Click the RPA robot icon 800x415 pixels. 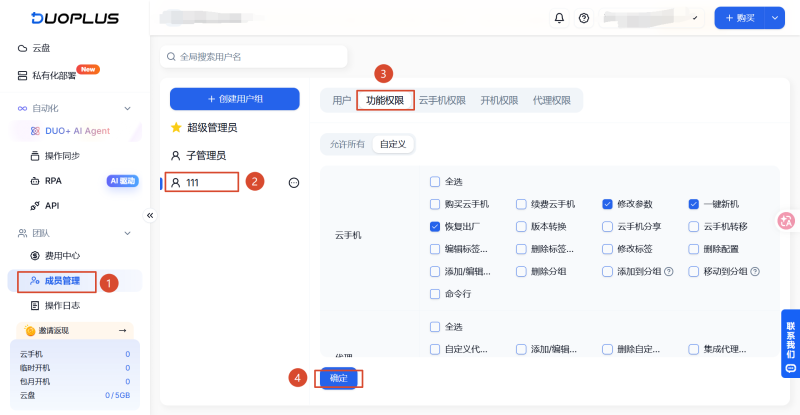click(x=35, y=181)
